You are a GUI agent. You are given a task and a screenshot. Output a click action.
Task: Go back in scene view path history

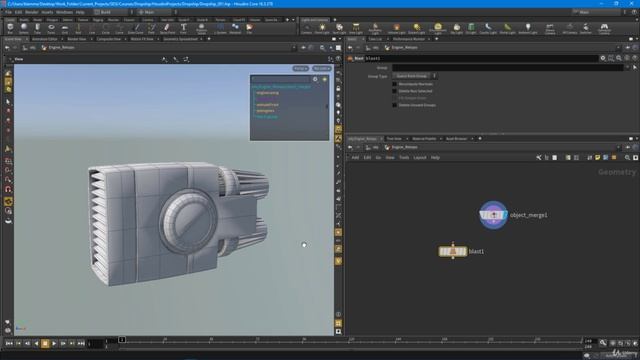pyautogui.click(x=7, y=48)
